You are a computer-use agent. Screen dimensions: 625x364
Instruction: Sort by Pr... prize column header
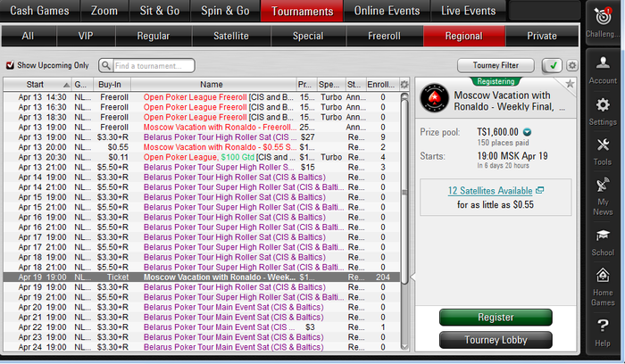306,85
